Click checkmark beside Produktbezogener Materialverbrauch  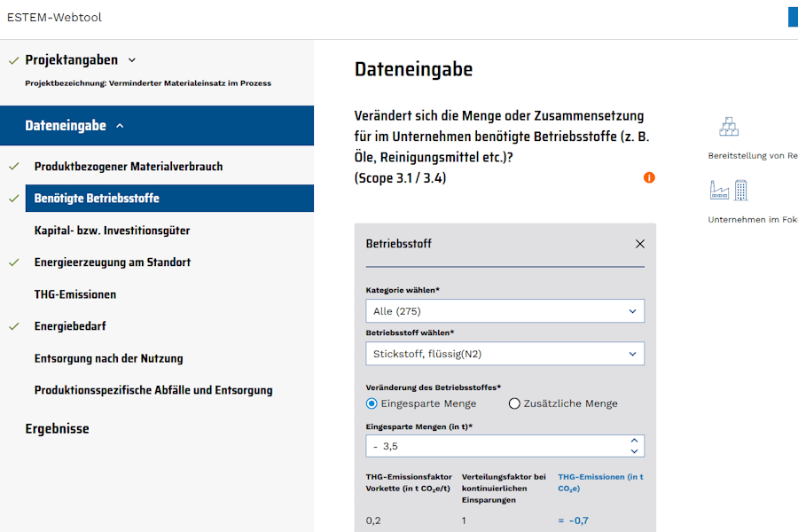tap(13, 167)
